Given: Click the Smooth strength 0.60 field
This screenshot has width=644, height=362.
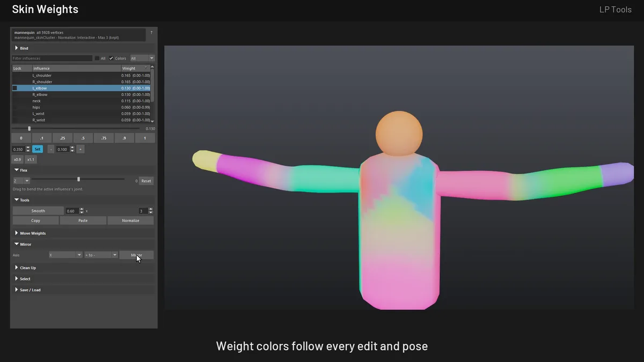Looking at the screenshot, I should coord(71,211).
